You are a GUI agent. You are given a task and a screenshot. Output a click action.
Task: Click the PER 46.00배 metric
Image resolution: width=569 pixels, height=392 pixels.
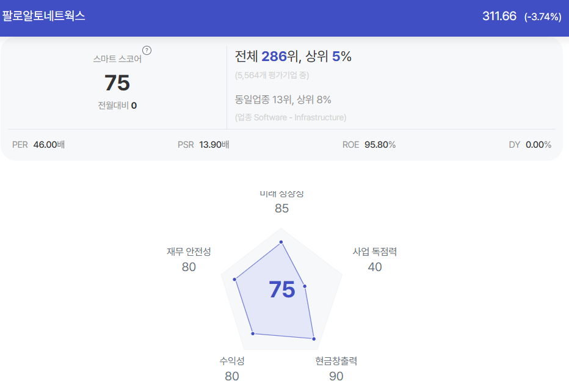point(38,145)
